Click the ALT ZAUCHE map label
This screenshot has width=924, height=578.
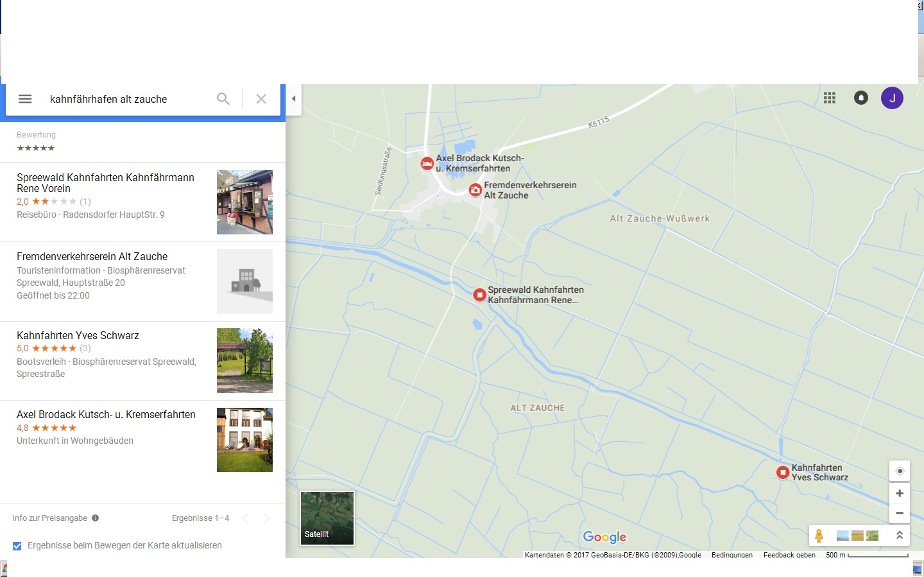[x=538, y=408]
